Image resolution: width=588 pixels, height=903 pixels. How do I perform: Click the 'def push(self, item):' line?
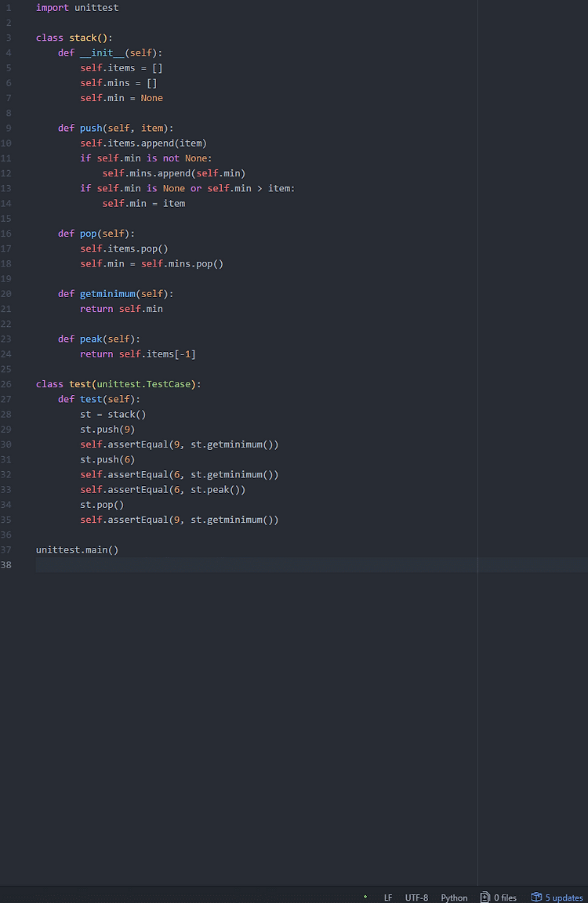pos(116,128)
